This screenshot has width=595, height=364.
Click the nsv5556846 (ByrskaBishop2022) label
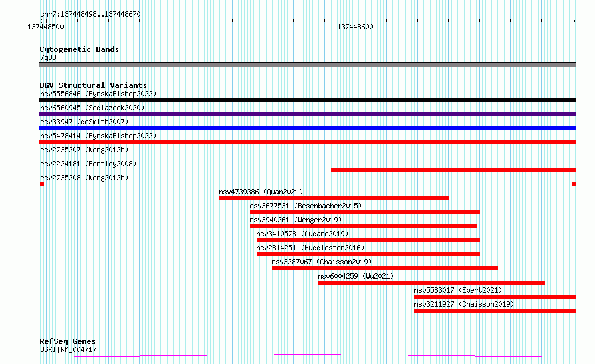point(98,94)
